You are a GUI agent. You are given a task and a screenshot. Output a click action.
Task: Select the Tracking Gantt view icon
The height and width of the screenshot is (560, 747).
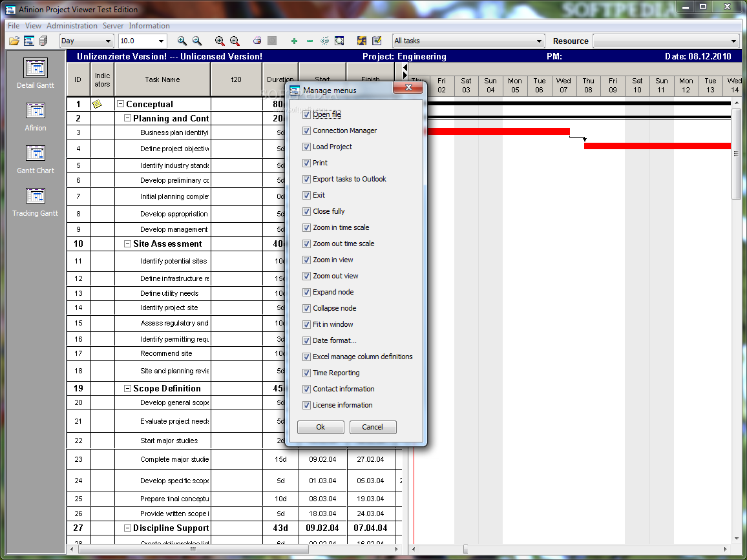point(36,196)
